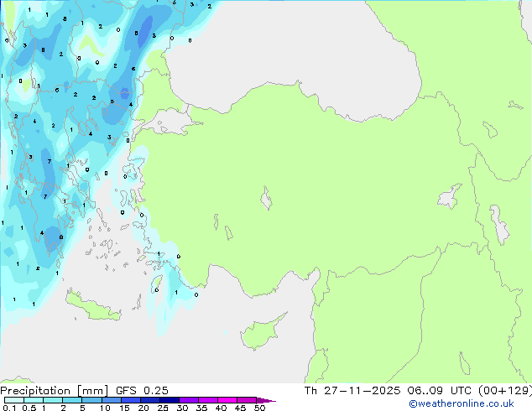Image resolution: width=532 pixels, height=411 pixels.
Task: Click the '0.5' legend value
Action: [29, 408]
